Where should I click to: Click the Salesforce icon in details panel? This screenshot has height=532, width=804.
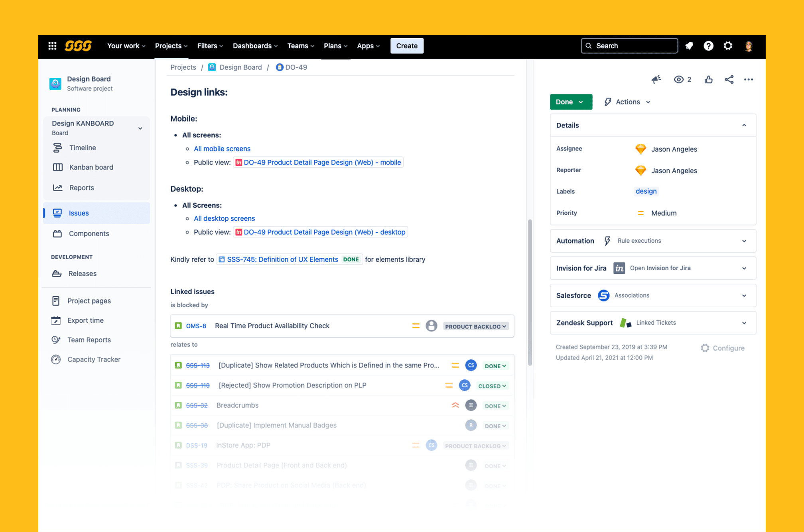coord(604,295)
